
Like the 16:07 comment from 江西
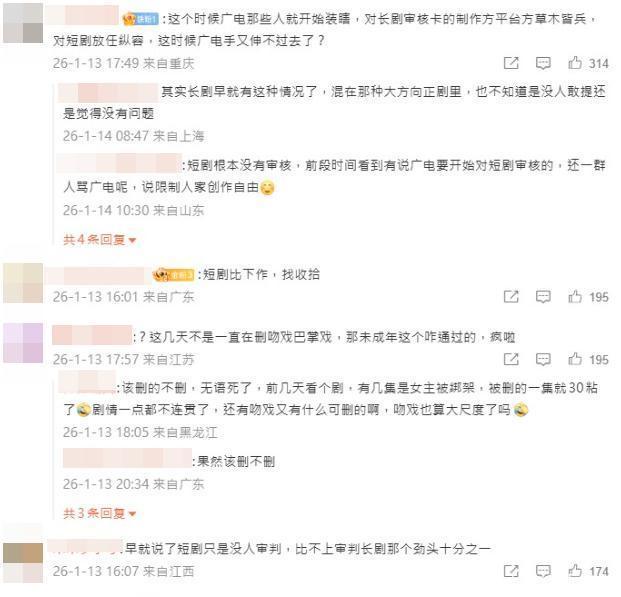click(588, 571)
